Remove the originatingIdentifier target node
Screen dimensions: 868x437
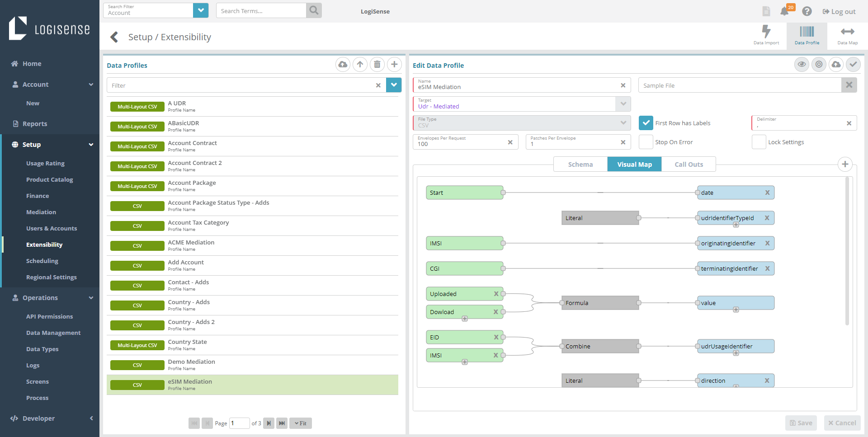767,243
